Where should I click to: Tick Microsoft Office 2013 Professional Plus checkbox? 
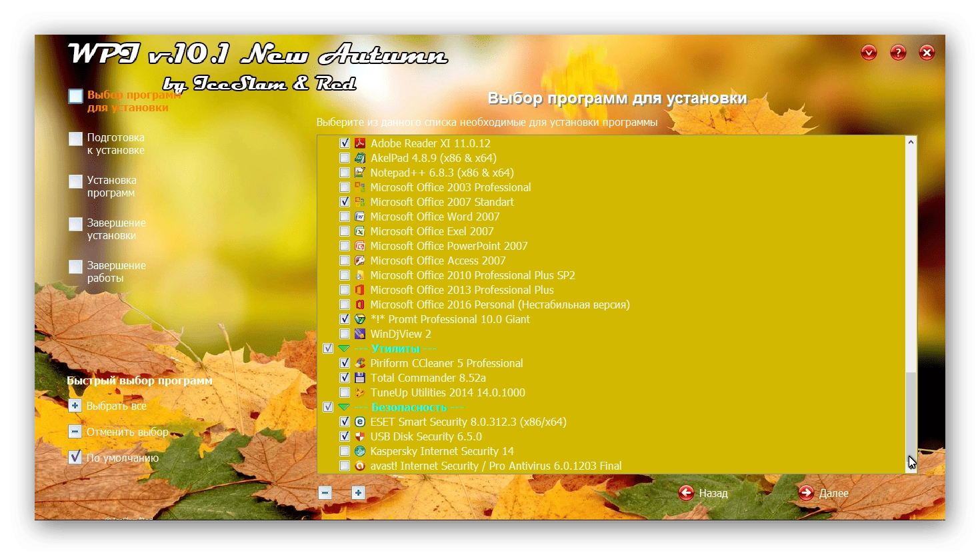[345, 290]
